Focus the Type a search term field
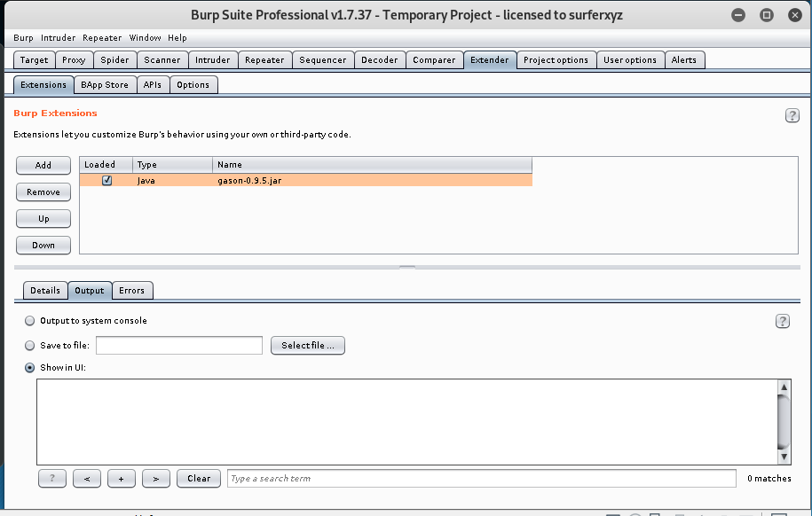The image size is (812, 516). pyautogui.click(x=482, y=479)
